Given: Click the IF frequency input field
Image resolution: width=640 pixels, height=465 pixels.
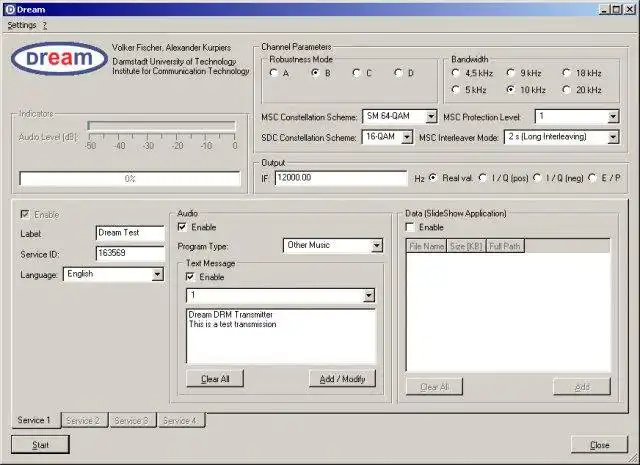Looking at the screenshot, I should [341, 178].
